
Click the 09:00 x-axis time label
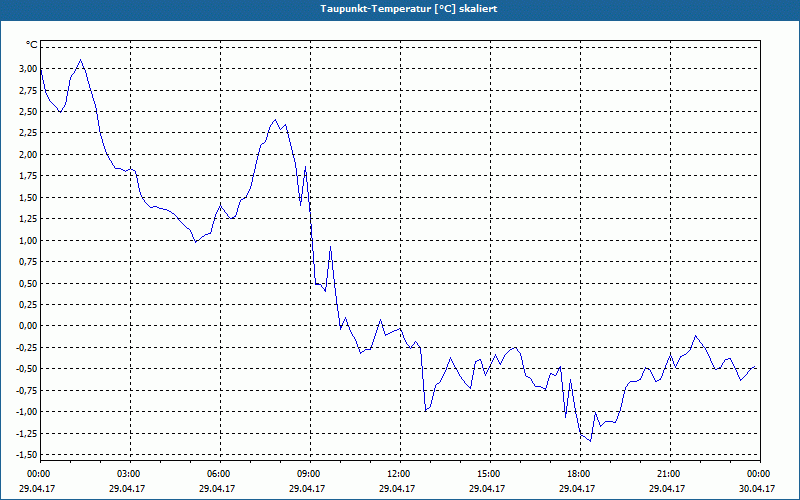click(309, 473)
